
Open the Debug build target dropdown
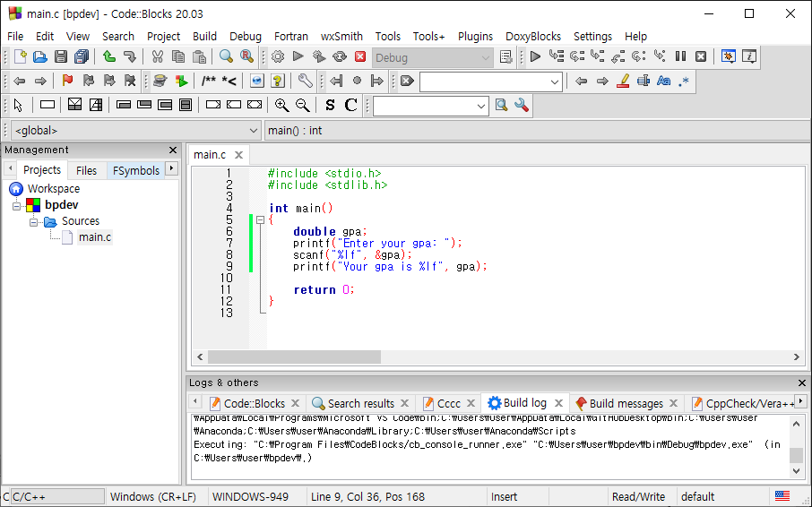click(x=432, y=57)
